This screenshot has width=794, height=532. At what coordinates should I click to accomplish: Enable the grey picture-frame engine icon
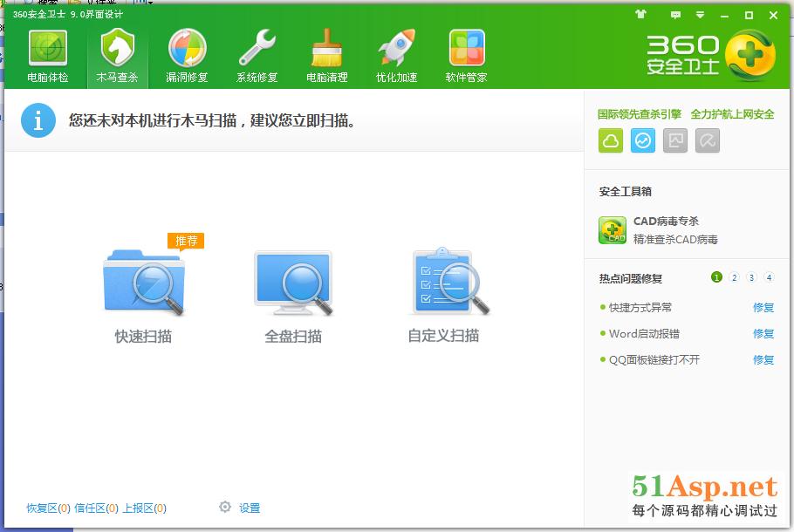[675, 140]
